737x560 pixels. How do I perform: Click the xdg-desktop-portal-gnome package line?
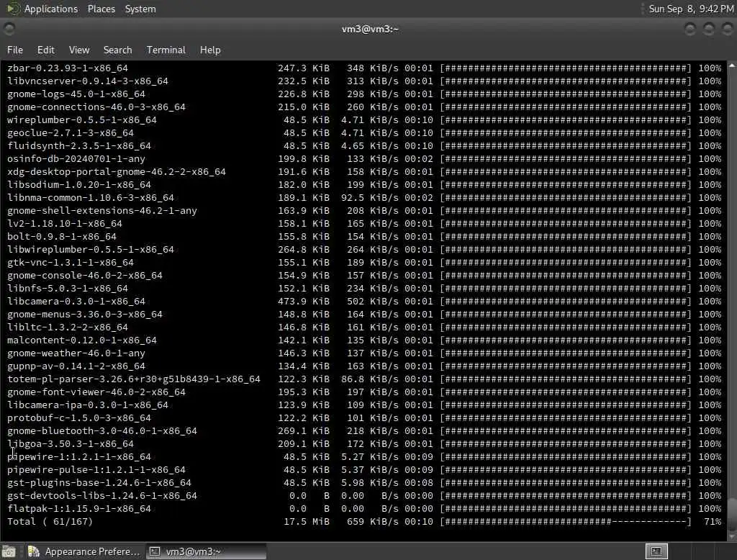pos(364,171)
